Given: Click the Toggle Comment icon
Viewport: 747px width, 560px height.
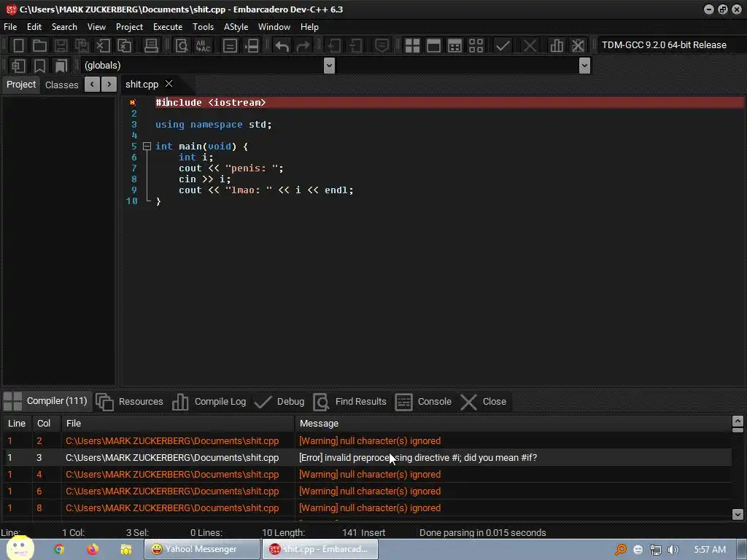Looking at the screenshot, I should pos(382,46).
